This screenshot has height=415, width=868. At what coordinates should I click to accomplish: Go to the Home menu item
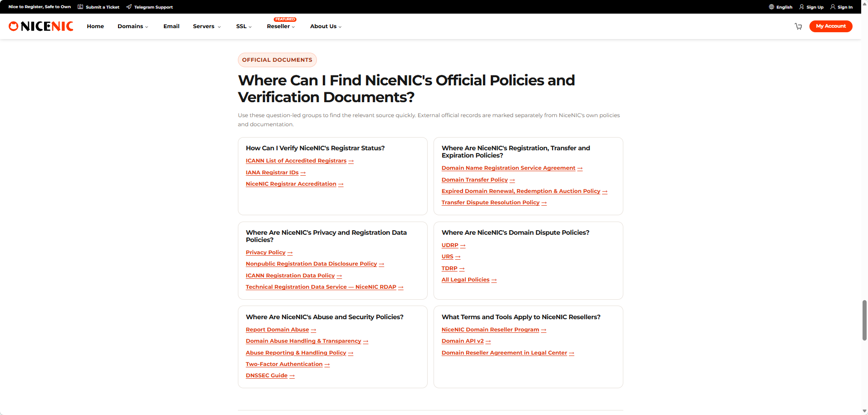(x=95, y=26)
